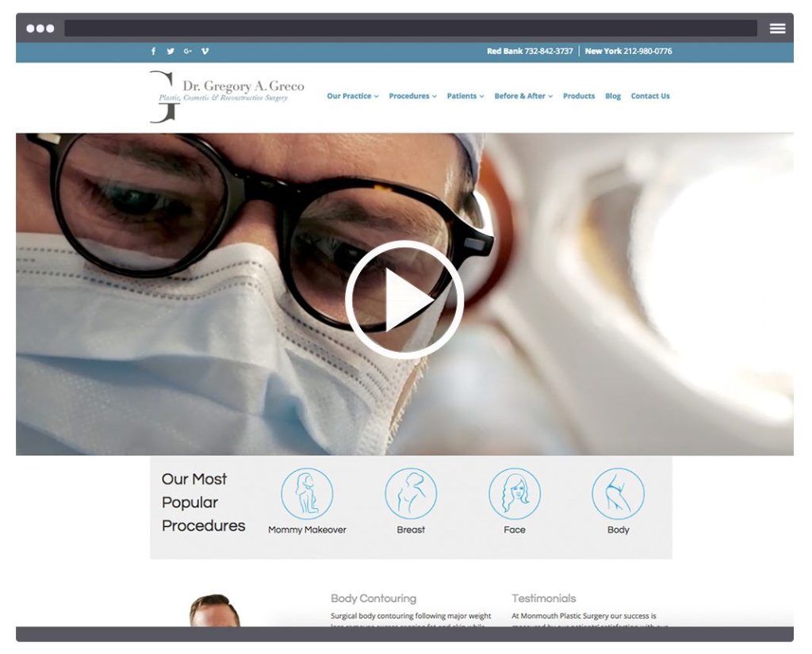Select the Breast procedure icon
812x654 pixels.
(x=411, y=494)
